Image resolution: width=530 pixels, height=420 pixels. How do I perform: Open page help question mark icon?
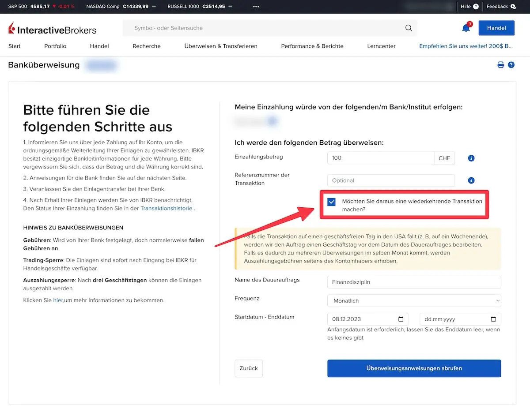click(x=511, y=65)
